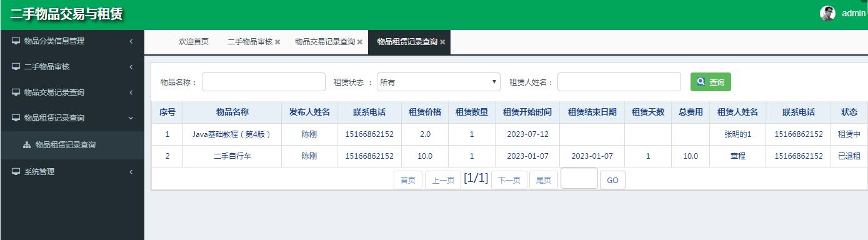
Task: Click 租赁开始时间 column header
Action: click(x=527, y=112)
